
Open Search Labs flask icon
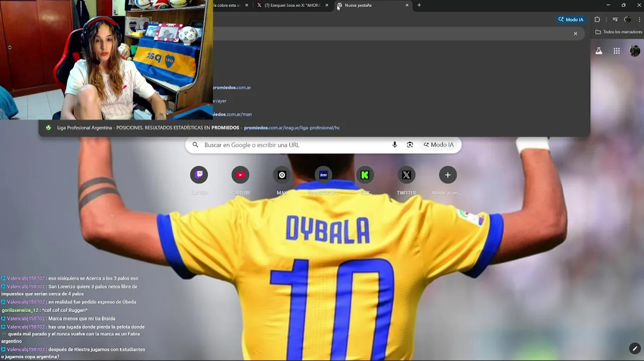599,51
